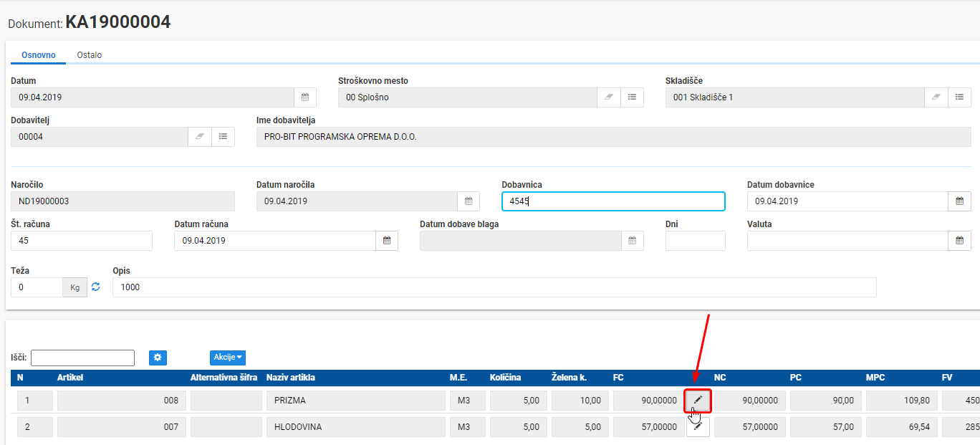980x445 pixels.
Task: Open calendar for Datum field
Action: (x=305, y=97)
